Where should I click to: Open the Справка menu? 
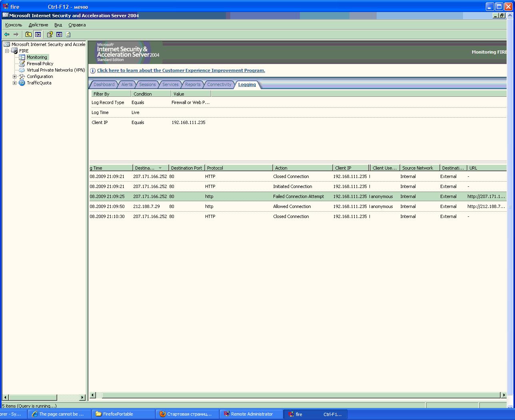click(x=77, y=25)
